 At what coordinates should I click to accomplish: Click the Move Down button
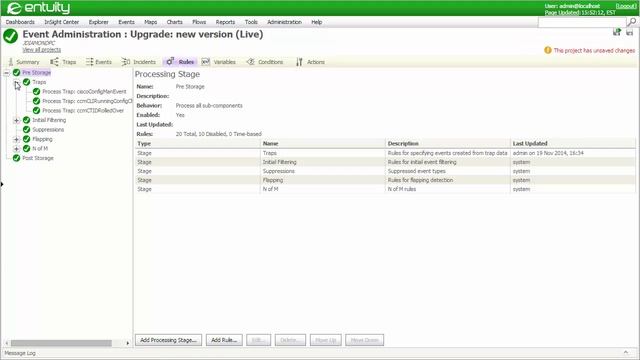click(x=364, y=340)
